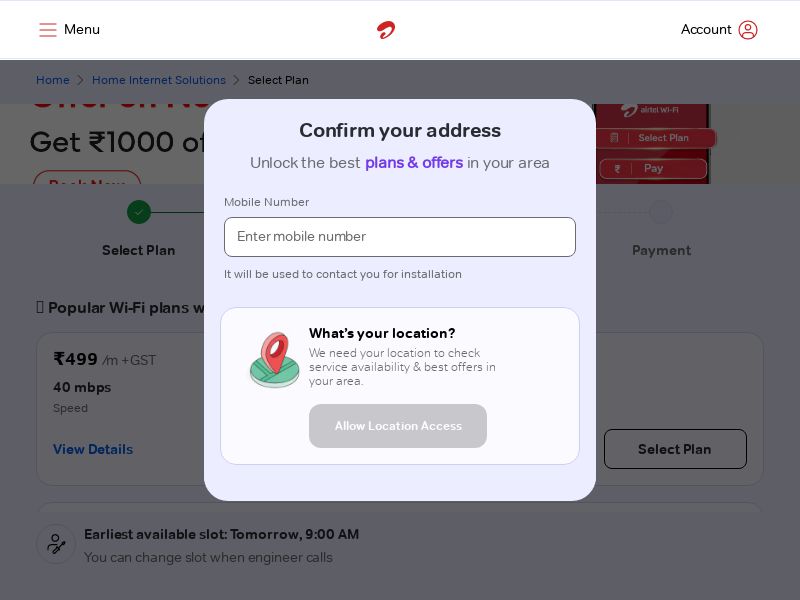Click the Select Plan breadcrumb text
The image size is (800, 600).
point(278,80)
